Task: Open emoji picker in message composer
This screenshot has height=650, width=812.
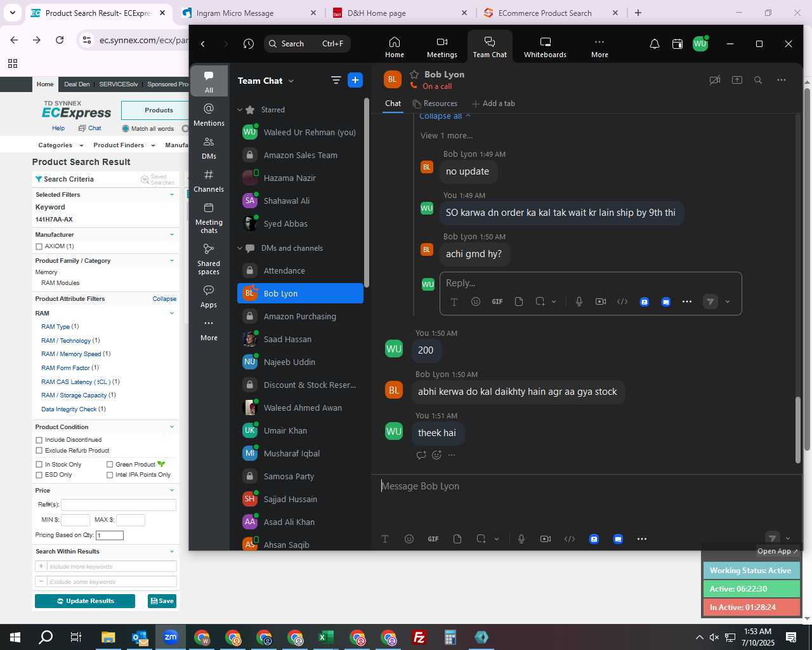Action: click(409, 539)
